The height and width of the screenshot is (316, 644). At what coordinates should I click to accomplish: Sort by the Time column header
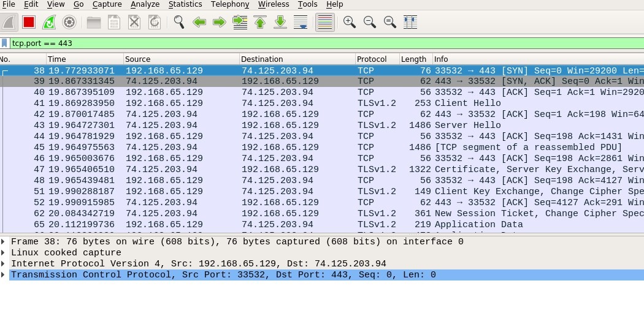pos(85,59)
